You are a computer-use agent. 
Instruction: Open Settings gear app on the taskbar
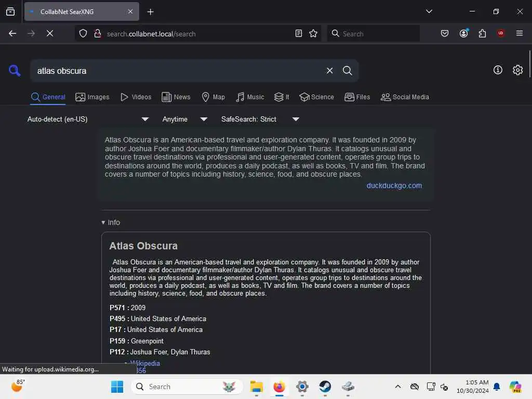tap(302, 387)
